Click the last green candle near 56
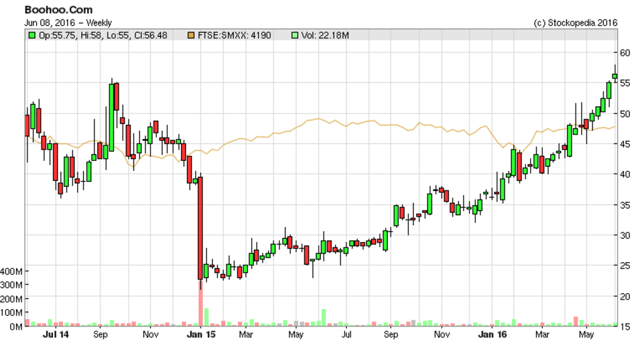The width and height of the screenshot is (644, 354). tap(615, 76)
